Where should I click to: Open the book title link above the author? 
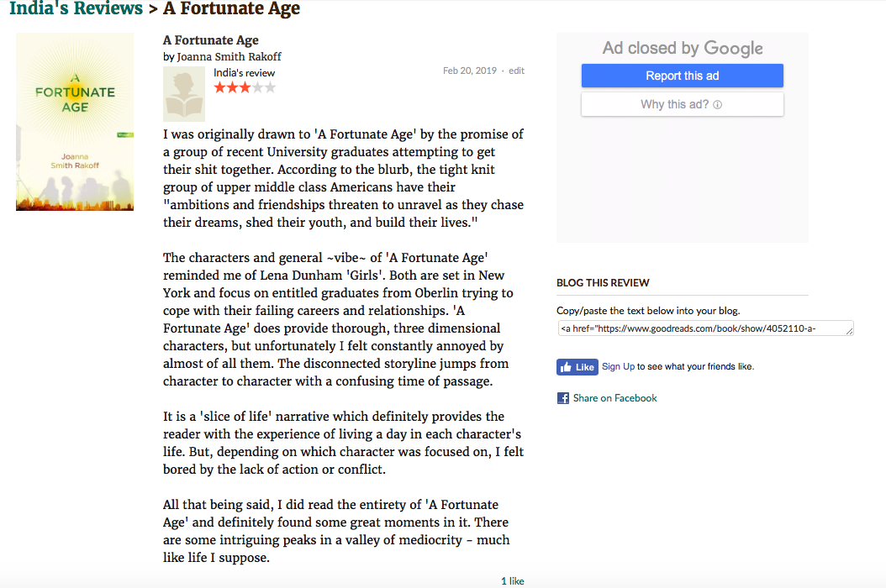click(210, 40)
